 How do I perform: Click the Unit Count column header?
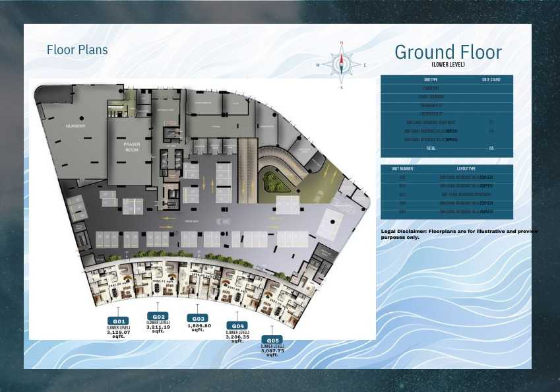(491, 80)
